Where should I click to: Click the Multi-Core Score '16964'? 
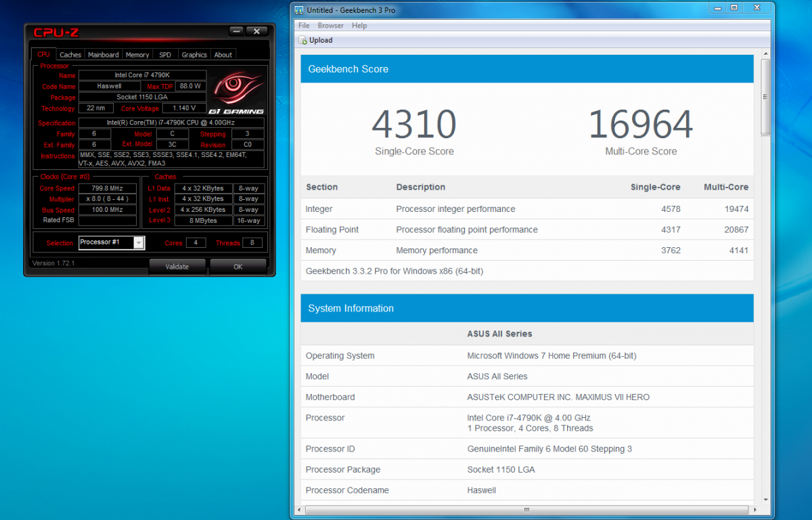(641, 124)
